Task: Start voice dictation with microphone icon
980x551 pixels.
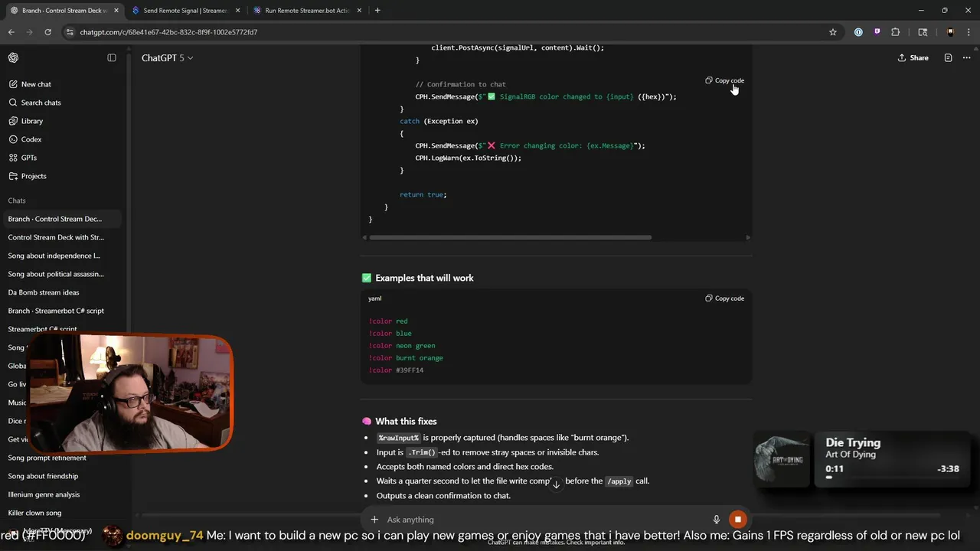Action: 717,520
